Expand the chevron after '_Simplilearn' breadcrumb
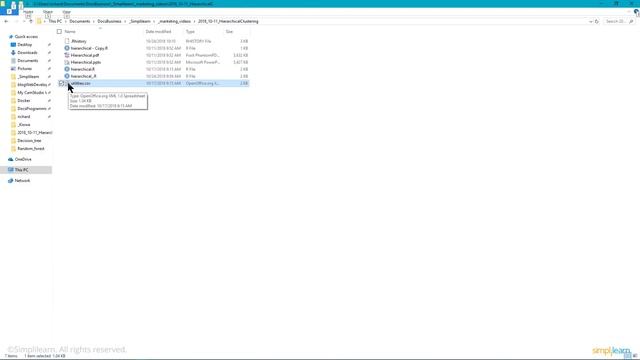 point(155,21)
